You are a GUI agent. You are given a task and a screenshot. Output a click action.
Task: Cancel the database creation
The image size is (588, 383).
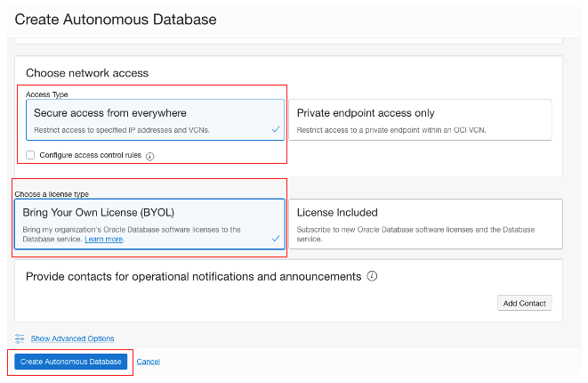[149, 362]
